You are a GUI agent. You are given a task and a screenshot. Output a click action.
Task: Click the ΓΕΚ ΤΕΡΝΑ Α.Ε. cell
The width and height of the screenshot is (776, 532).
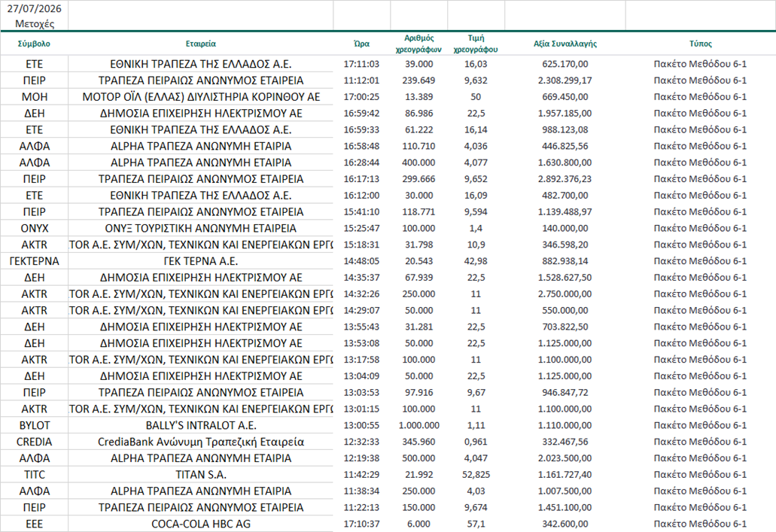pyautogui.click(x=200, y=261)
